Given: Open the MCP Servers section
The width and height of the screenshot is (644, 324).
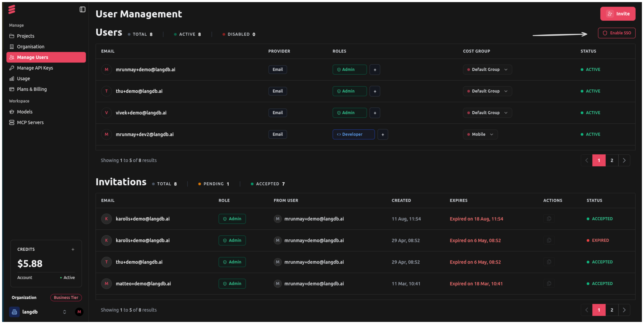Looking at the screenshot, I should (30, 122).
